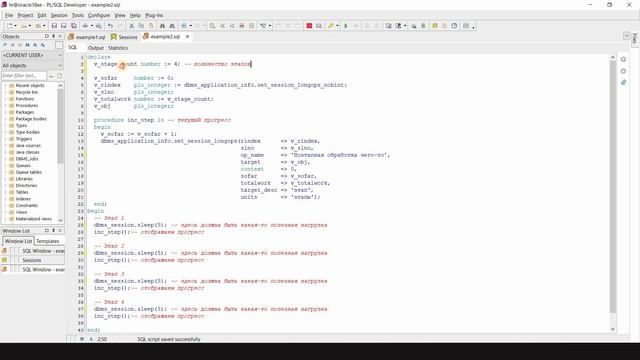
Task: Click the Materialized views folder
Action: point(33,219)
